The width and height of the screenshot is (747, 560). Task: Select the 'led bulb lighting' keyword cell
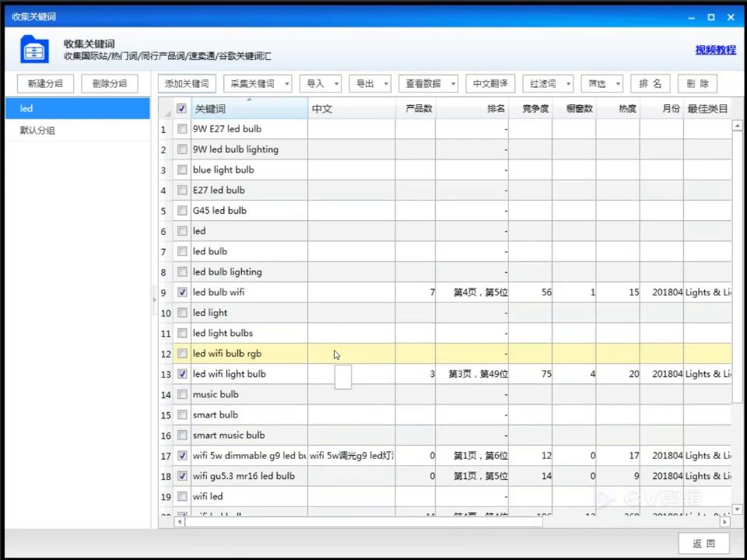(x=249, y=272)
